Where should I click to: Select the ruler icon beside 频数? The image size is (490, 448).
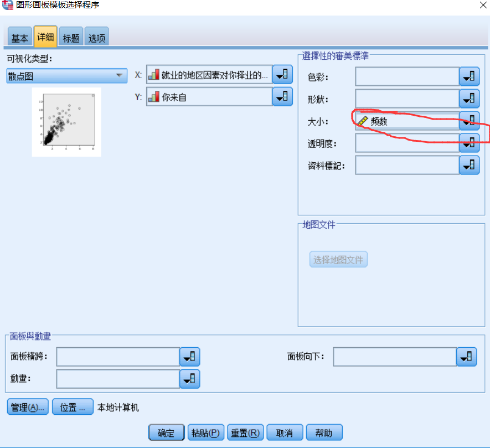(364, 121)
